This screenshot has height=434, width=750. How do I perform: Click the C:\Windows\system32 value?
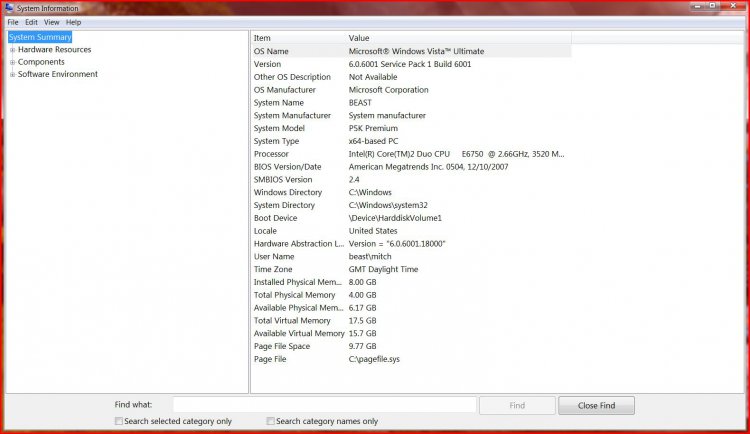click(388, 205)
